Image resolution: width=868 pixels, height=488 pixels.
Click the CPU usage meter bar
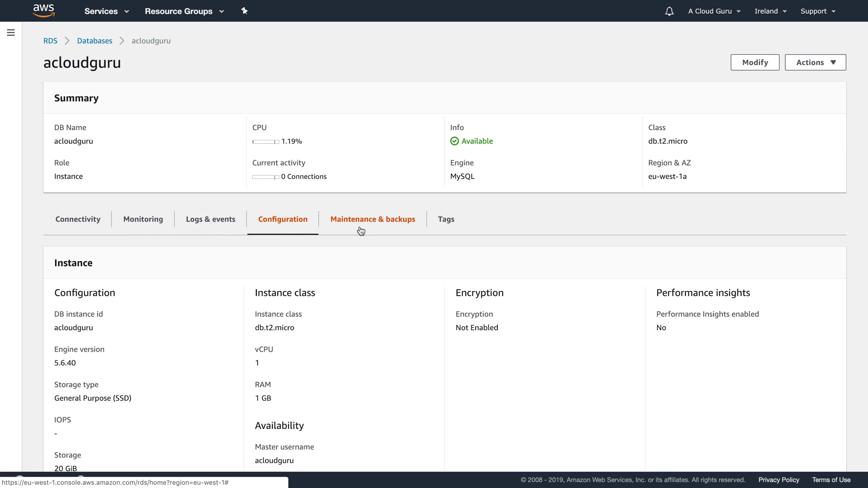pos(265,141)
